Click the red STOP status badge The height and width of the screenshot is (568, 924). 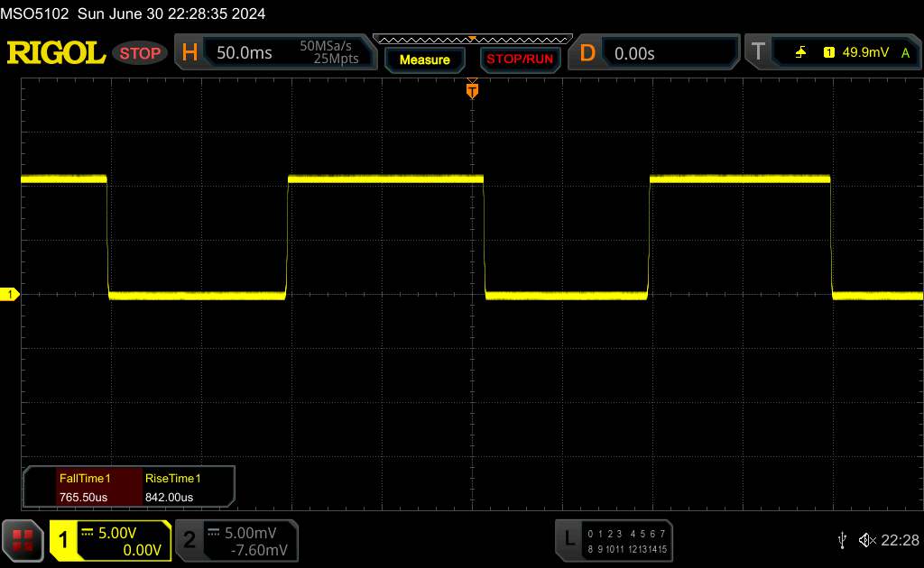click(141, 53)
